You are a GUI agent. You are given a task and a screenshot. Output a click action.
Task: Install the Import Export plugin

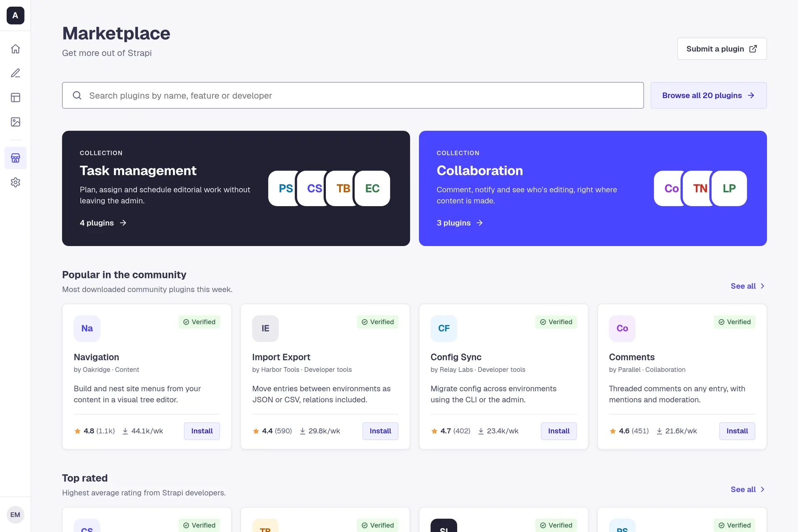[x=380, y=431]
